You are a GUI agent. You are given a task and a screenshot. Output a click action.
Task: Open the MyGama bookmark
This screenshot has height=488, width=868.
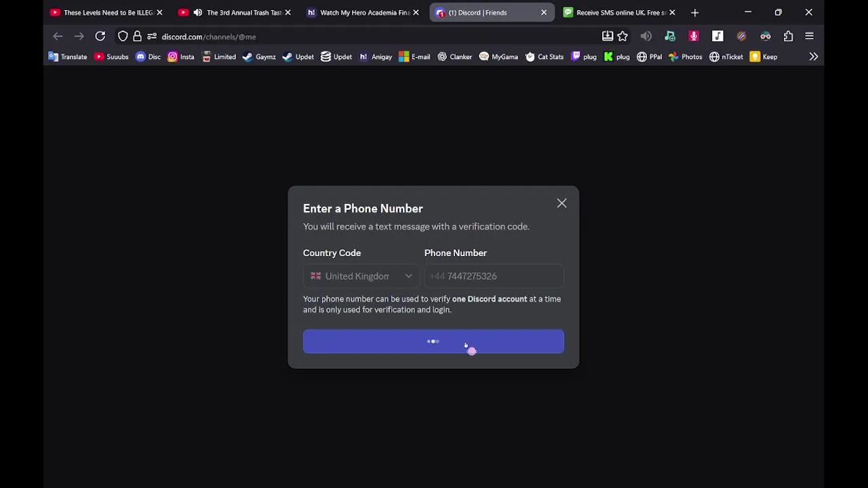[x=498, y=57]
